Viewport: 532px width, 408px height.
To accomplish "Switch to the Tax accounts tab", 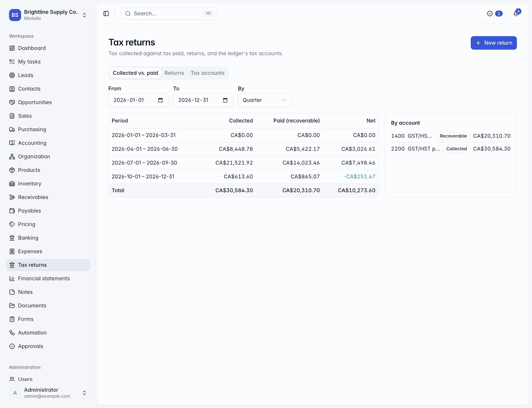I will (x=208, y=73).
